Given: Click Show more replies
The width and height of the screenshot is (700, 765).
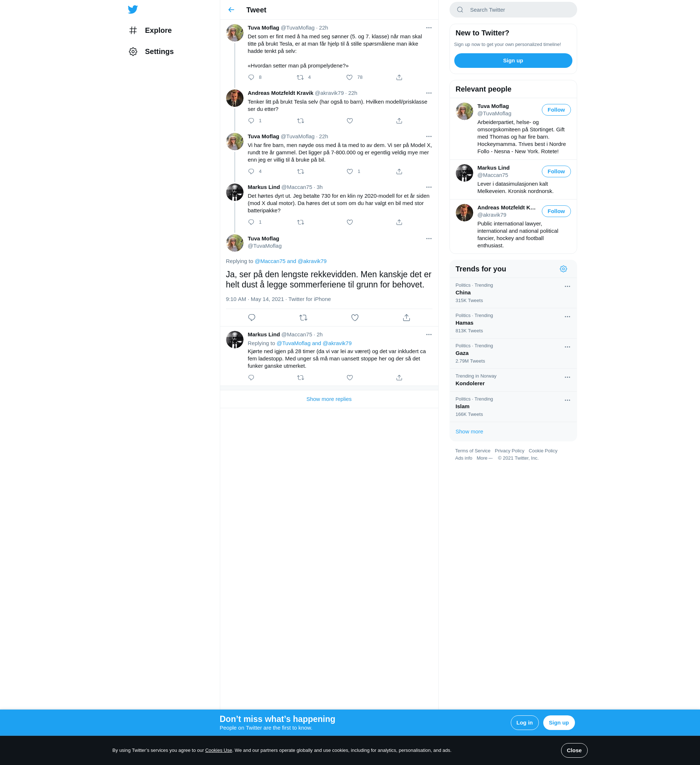Looking at the screenshot, I should click(x=329, y=399).
